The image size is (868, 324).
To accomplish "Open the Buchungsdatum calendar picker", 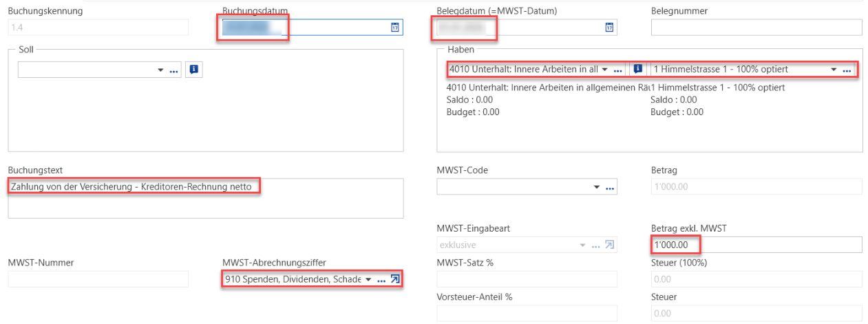I will pyautogui.click(x=395, y=28).
